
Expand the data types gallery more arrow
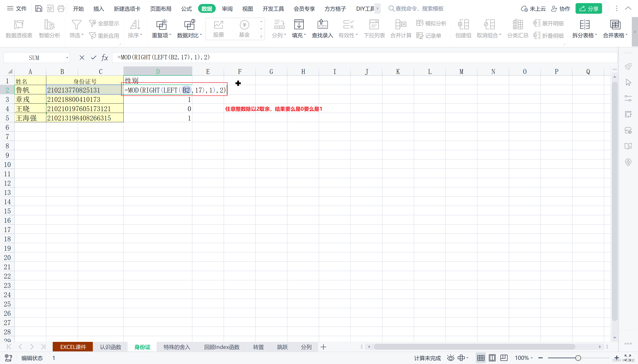(x=261, y=37)
